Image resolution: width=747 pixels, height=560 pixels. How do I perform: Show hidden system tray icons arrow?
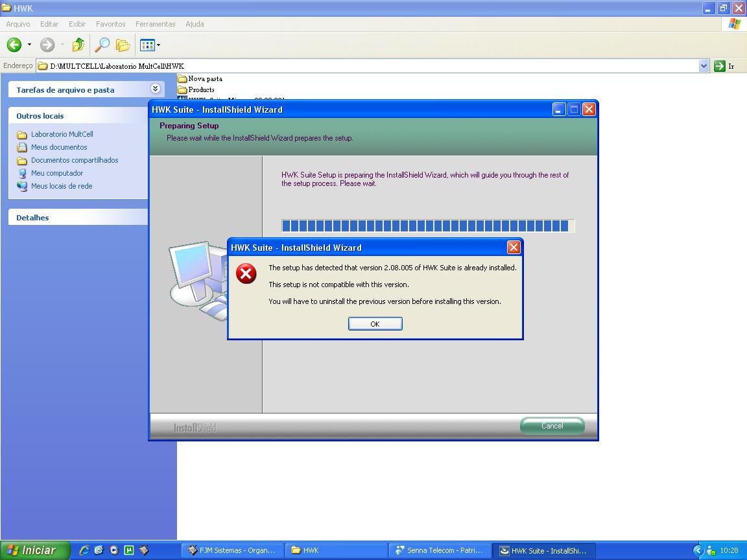(x=698, y=550)
